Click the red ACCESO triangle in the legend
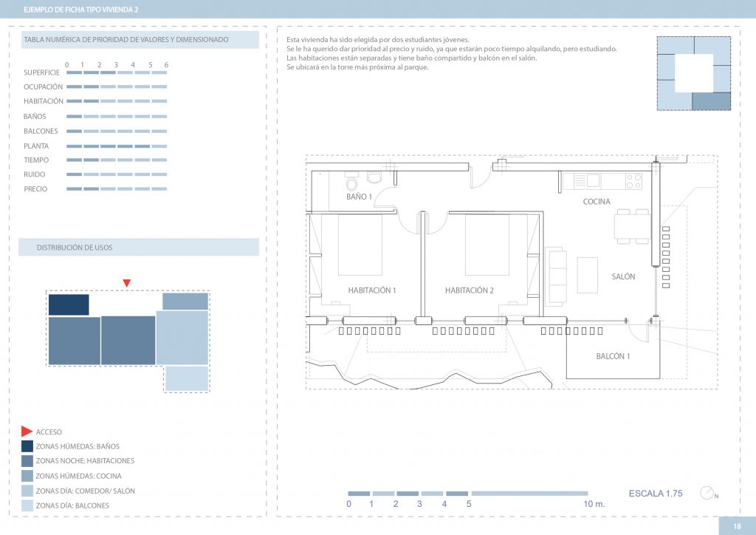Viewport: 756px width, 535px height. (27, 432)
